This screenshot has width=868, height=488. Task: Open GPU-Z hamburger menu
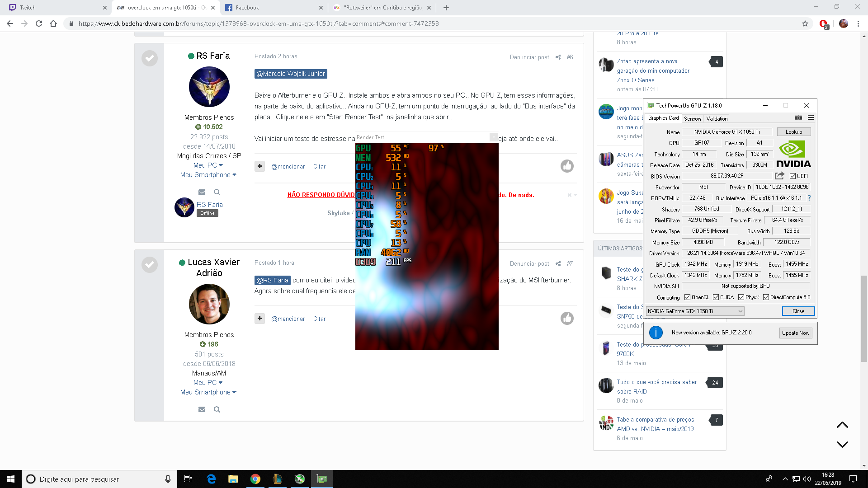(x=811, y=118)
